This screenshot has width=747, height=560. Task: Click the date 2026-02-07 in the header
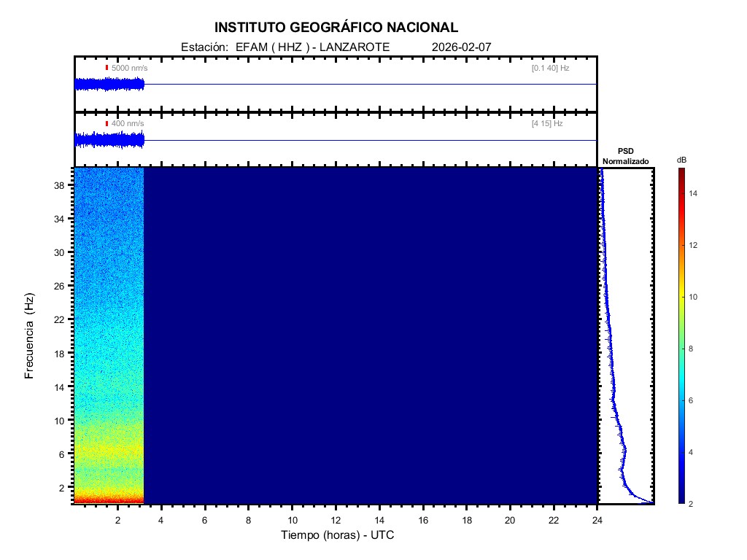[x=462, y=47]
